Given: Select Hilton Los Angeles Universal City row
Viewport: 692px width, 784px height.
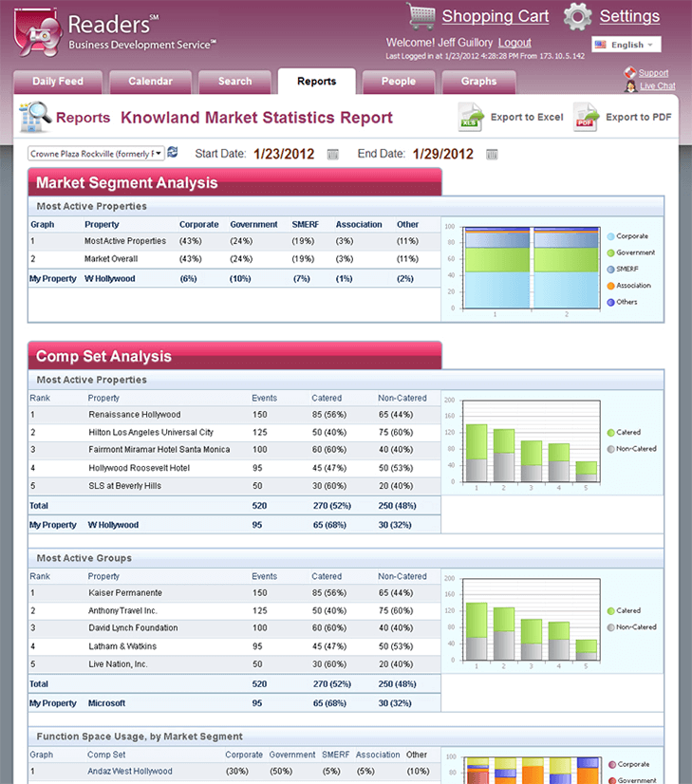Looking at the screenshot, I should tap(234, 433).
